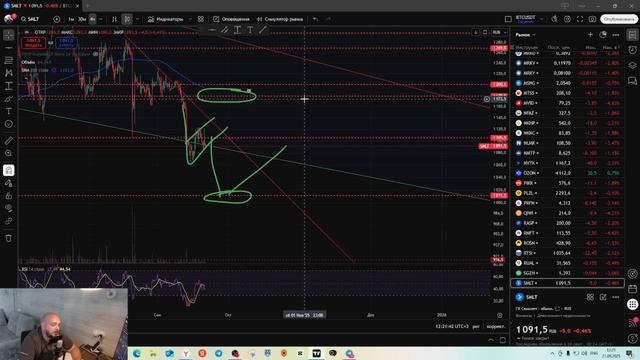
Task: Open object tree layers icon in right sidebar
Action: 632,65
